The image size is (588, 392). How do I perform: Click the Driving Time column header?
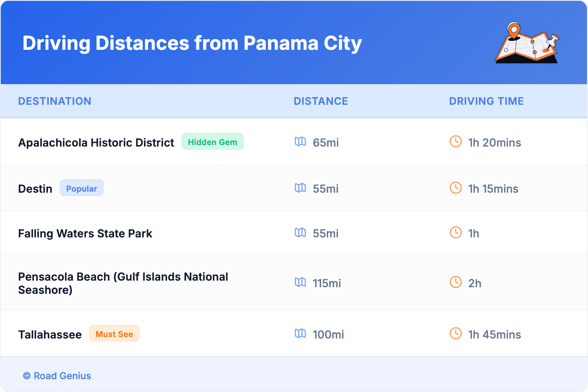(486, 101)
